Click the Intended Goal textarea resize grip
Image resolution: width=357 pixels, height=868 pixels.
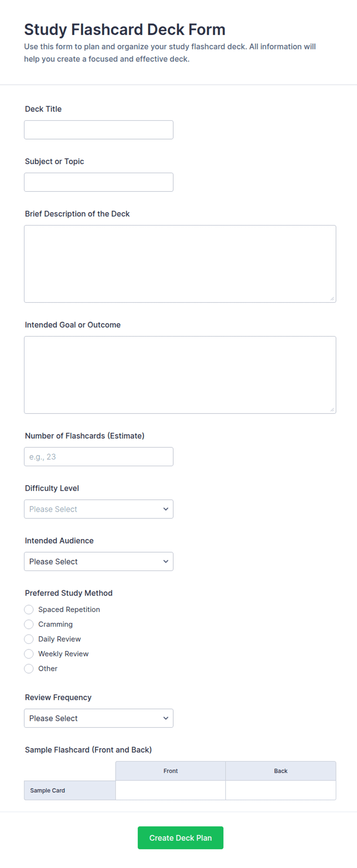[332, 410]
